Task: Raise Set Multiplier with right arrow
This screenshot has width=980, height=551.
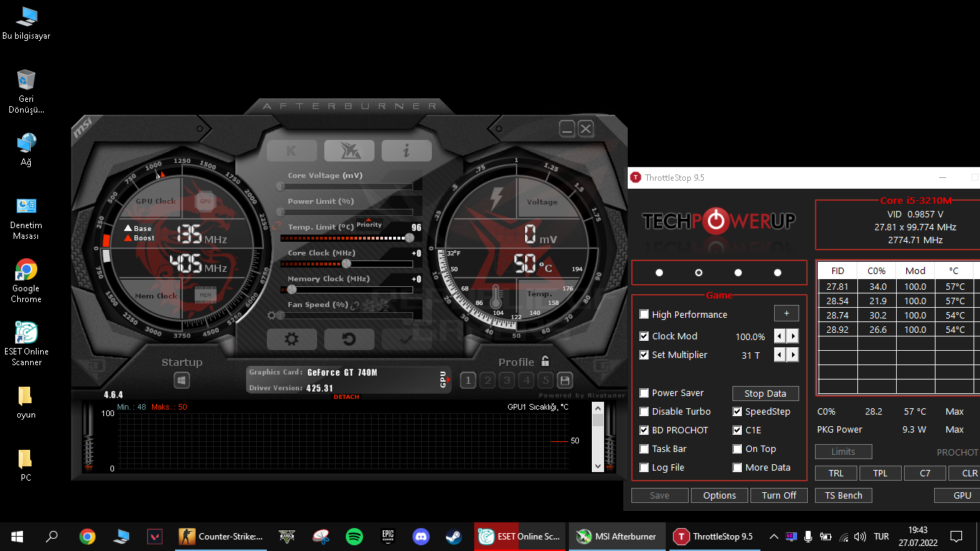Action: [x=793, y=354]
